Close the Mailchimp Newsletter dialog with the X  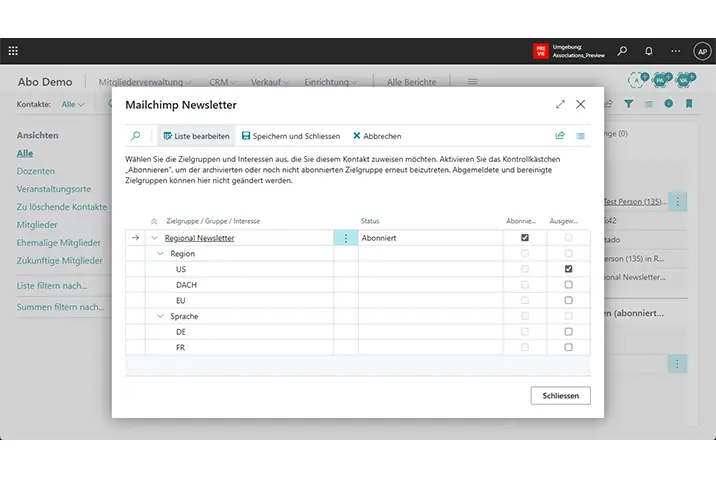pyautogui.click(x=580, y=104)
